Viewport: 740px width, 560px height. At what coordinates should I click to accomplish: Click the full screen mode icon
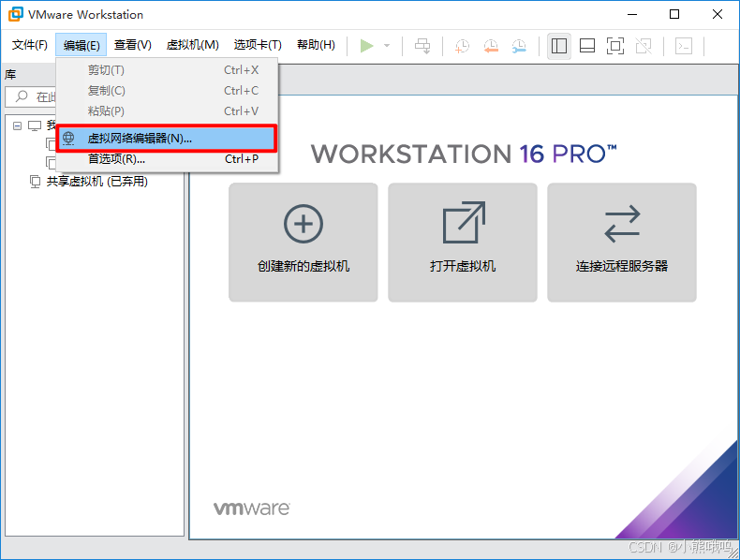pos(614,46)
